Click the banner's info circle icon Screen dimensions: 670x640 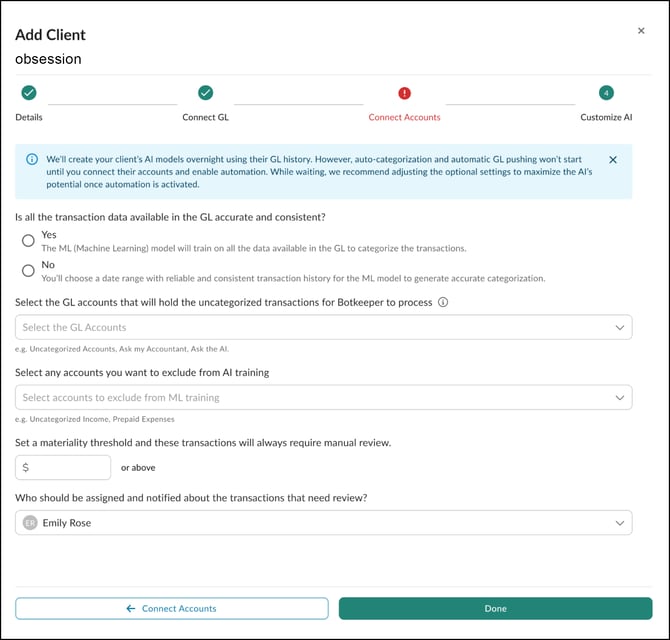coord(32,159)
